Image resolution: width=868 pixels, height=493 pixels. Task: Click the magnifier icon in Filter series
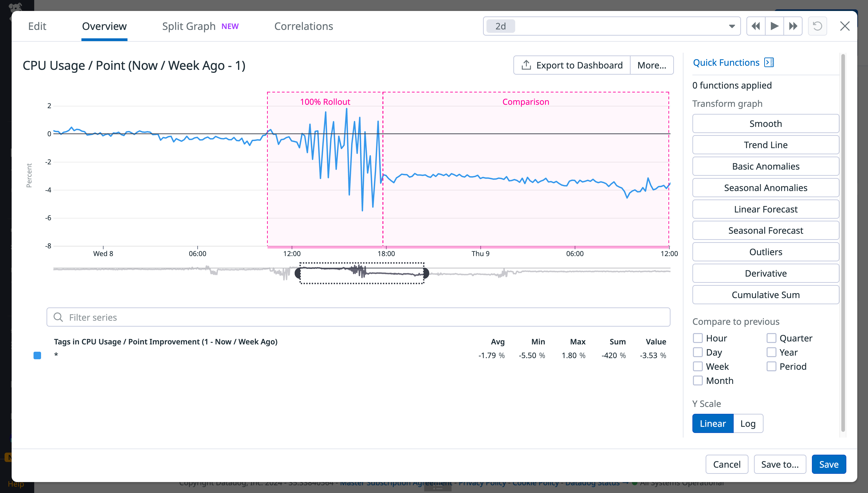click(x=58, y=317)
